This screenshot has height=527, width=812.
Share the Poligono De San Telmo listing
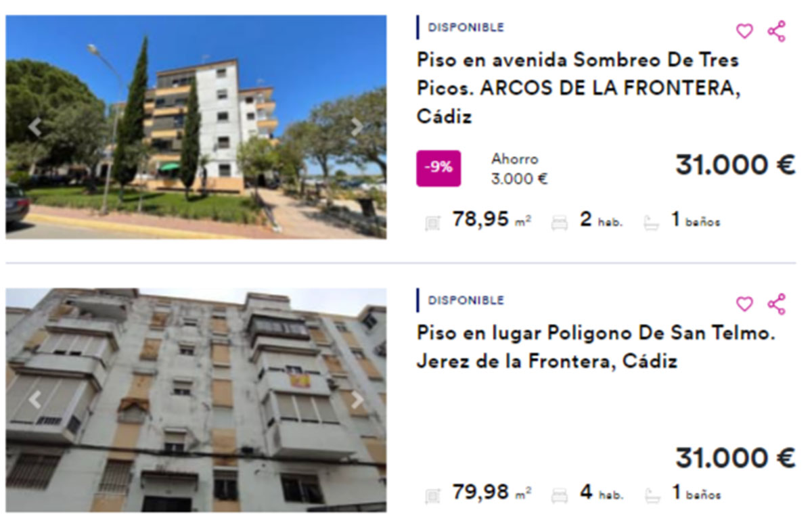(x=777, y=304)
